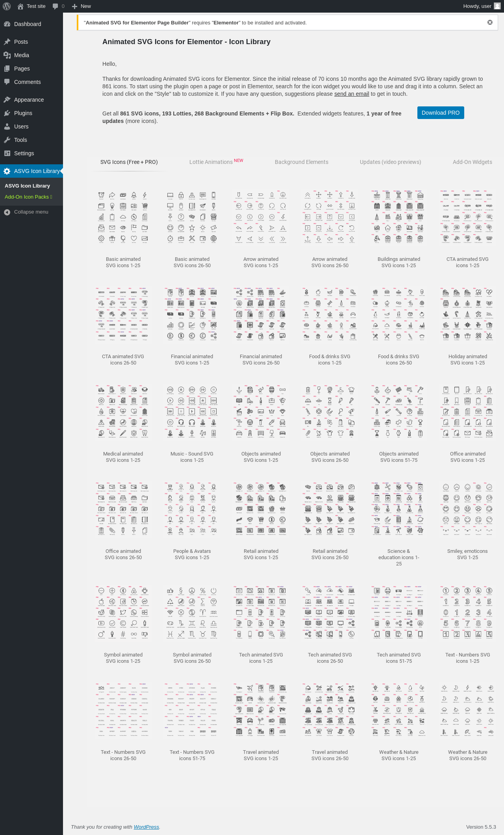Open the Medical animated SVG icons thumbnail

[x=123, y=411]
